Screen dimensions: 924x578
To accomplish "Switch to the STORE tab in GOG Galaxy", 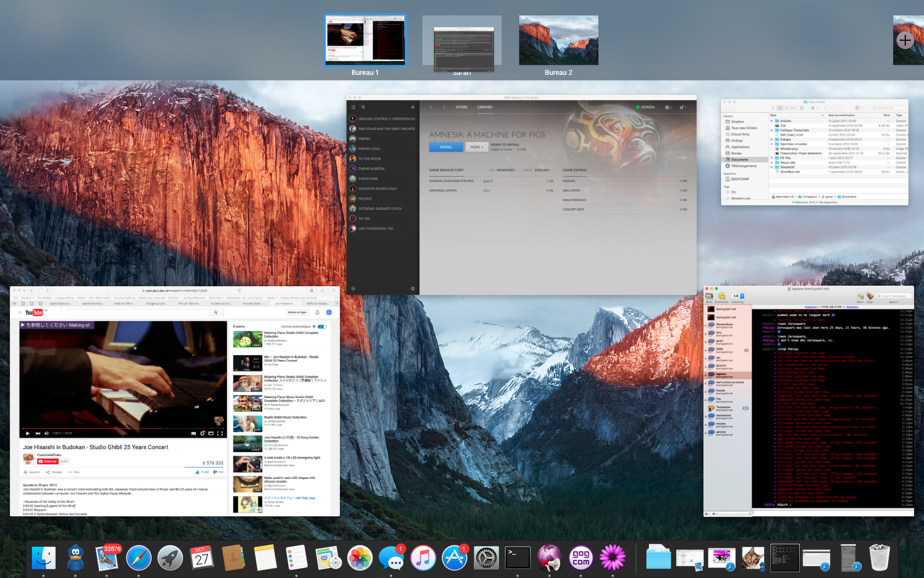I will [x=461, y=107].
